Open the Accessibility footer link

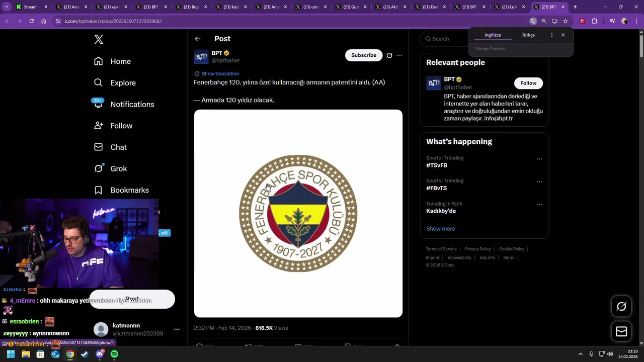tap(459, 258)
